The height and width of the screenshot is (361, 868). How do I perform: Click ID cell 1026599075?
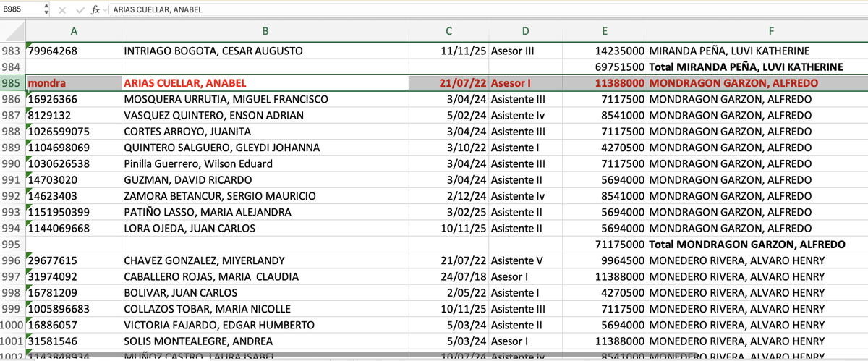point(74,132)
